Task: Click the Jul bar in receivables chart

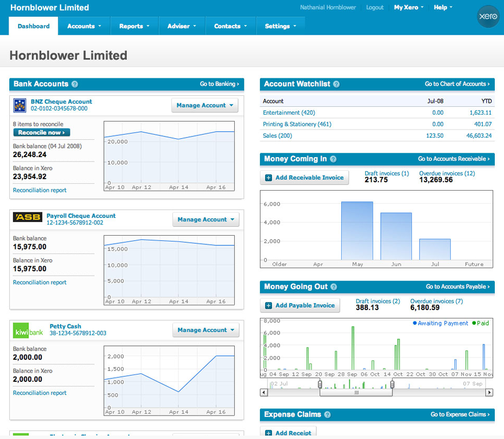Action: [x=435, y=249]
